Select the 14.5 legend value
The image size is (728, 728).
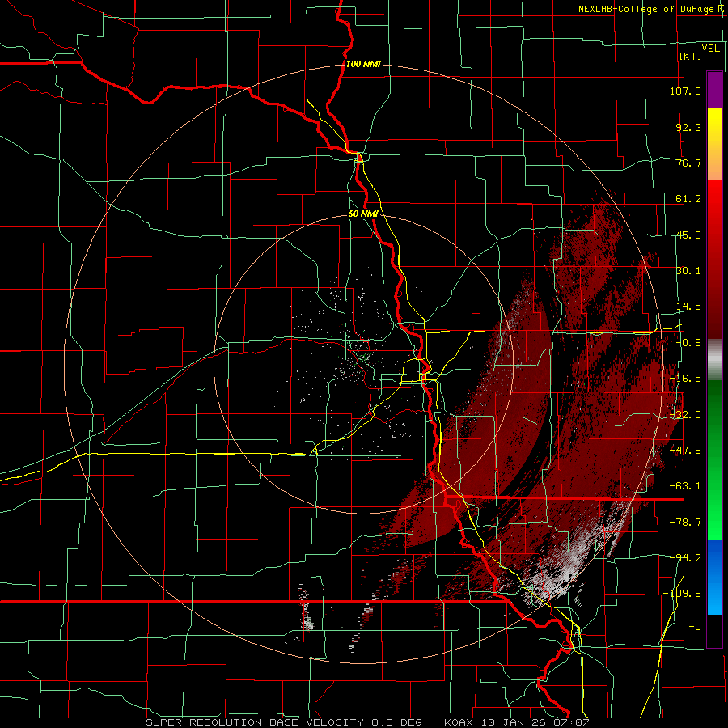tap(688, 307)
